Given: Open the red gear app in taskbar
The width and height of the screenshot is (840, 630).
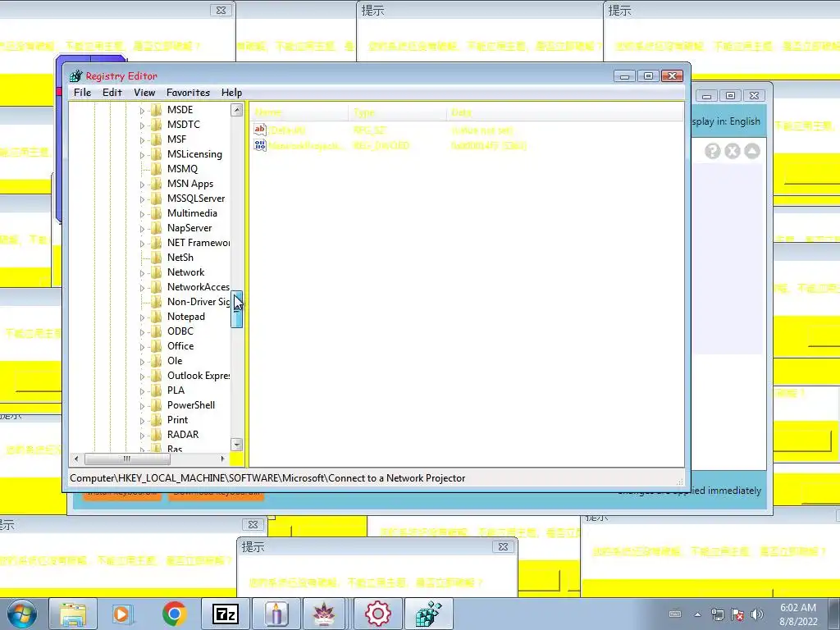Looking at the screenshot, I should (377, 614).
